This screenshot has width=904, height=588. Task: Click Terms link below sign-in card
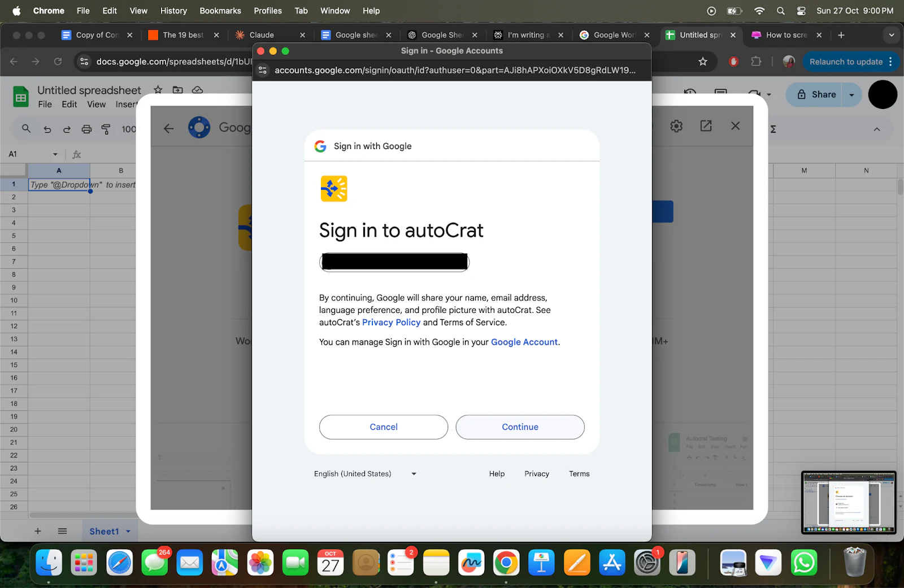pos(579,474)
